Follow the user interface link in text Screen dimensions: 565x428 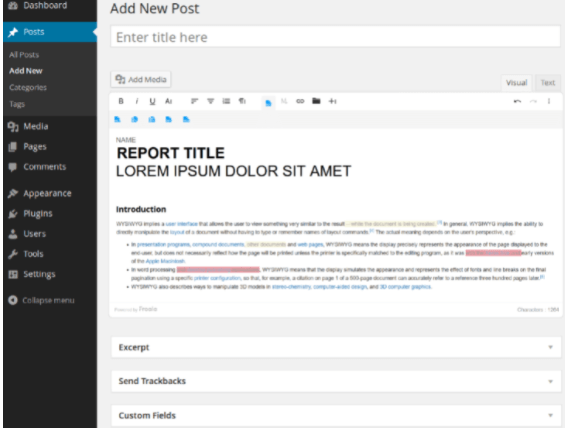click(182, 224)
